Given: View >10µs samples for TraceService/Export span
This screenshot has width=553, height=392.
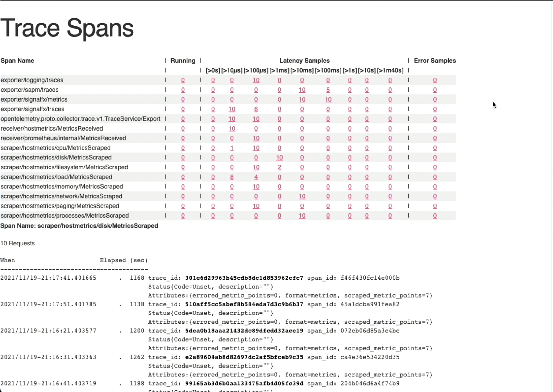Looking at the screenshot, I should pos(232,118).
